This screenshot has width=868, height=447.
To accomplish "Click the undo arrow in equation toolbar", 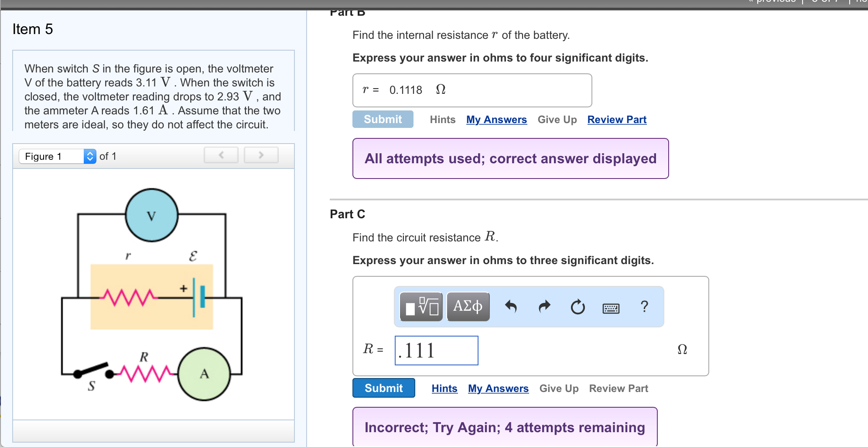I will 511,307.
